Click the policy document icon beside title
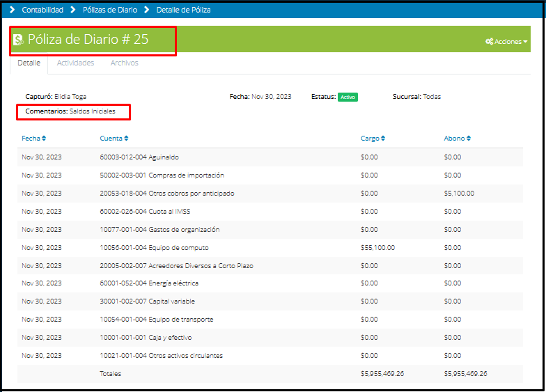 [18, 40]
